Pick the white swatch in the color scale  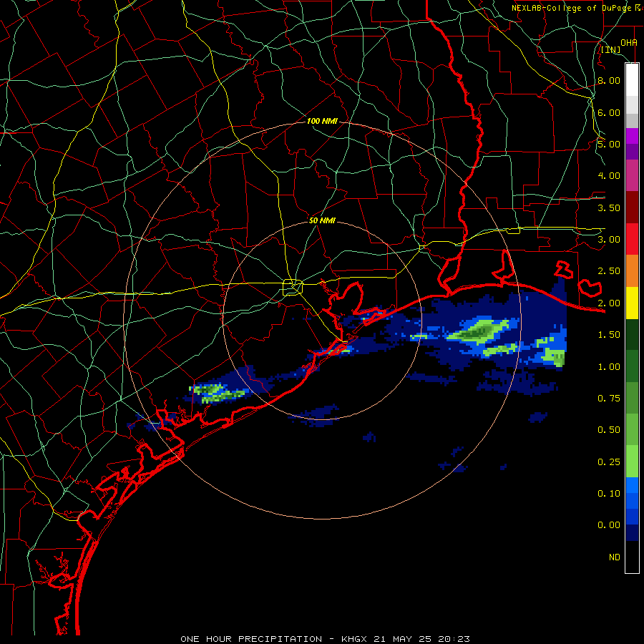[x=632, y=80]
